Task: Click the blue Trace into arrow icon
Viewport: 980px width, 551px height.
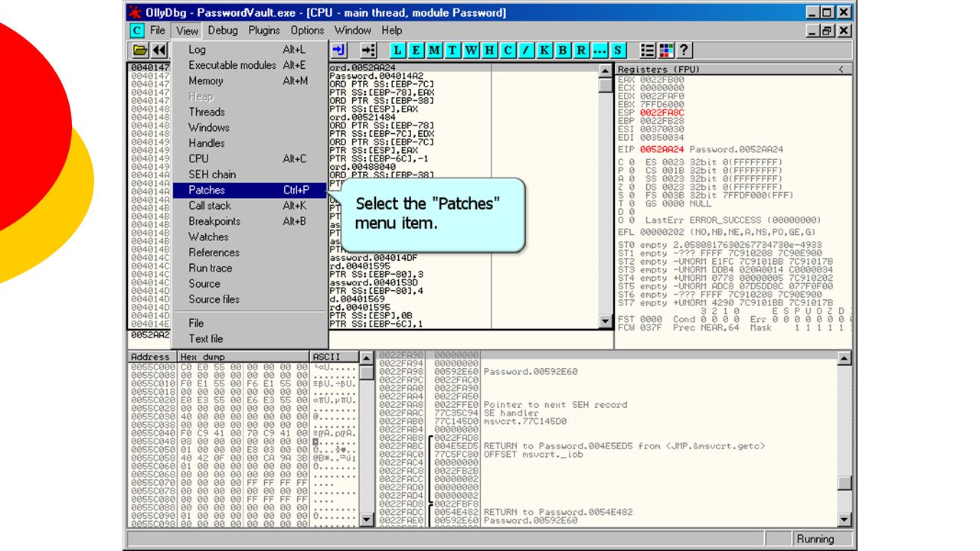Action: 339,51
